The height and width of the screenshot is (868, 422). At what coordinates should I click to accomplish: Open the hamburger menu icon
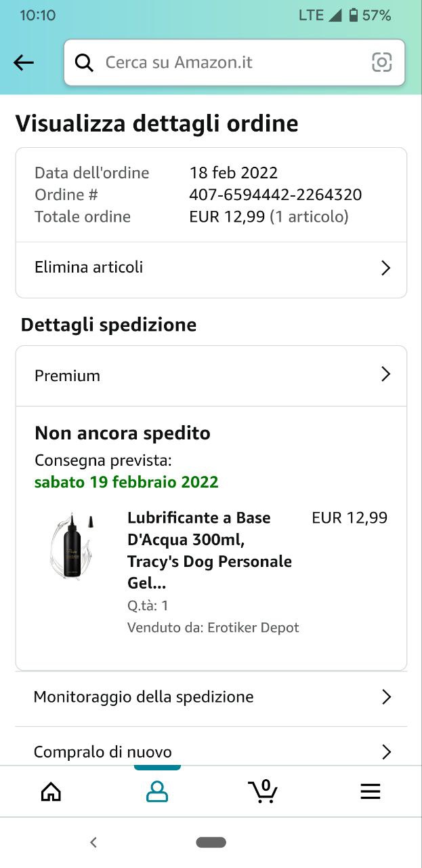370,791
